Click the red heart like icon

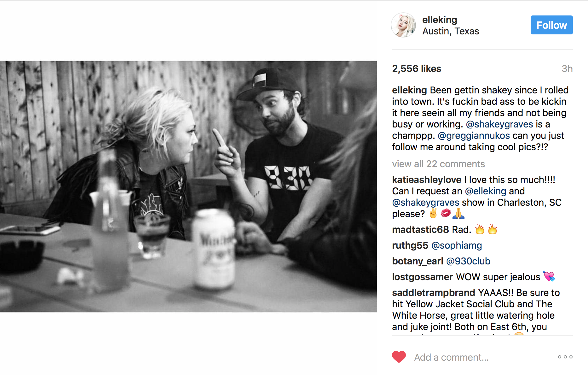[x=399, y=357]
